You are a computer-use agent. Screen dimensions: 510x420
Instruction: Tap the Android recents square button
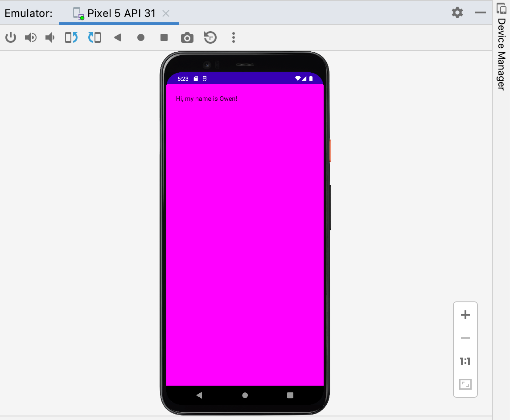(x=291, y=395)
